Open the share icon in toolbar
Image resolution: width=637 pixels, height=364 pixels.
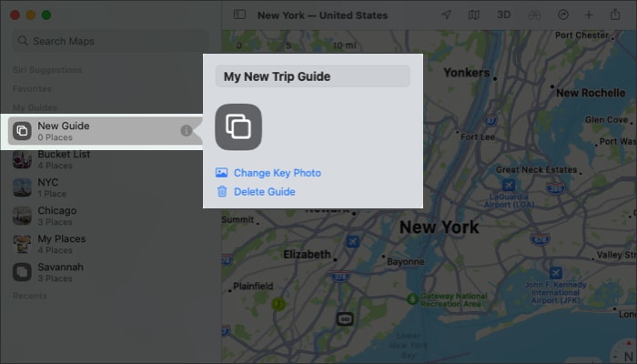pos(615,15)
